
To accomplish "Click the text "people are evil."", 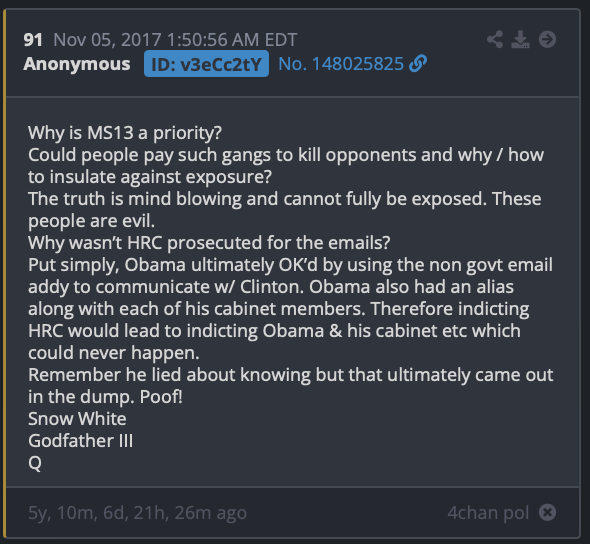I will [91, 221].
